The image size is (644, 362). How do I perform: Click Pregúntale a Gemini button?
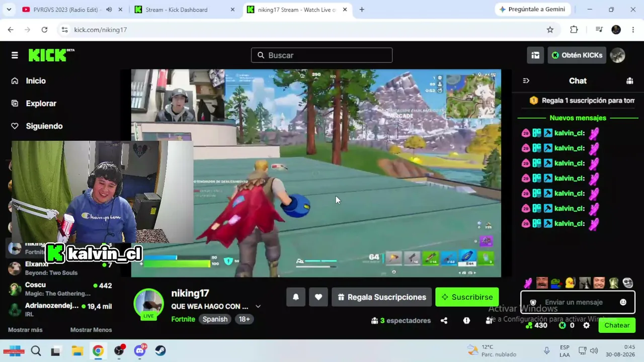coord(532,10)
